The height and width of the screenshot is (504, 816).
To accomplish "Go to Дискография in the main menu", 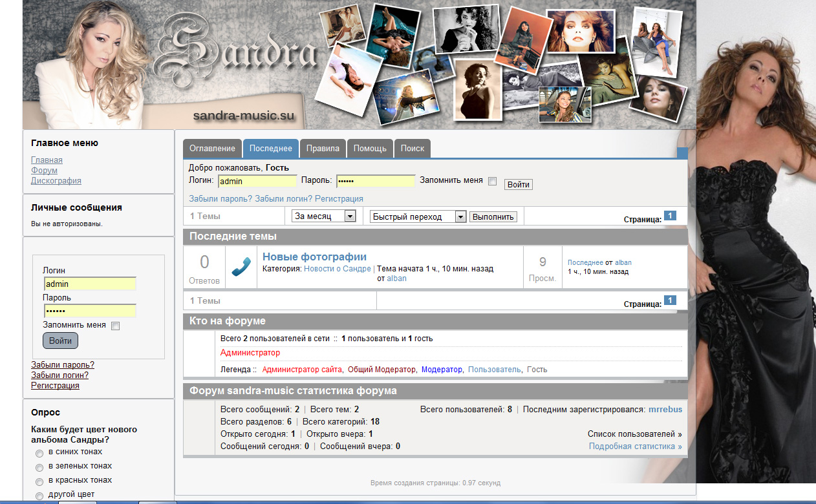I will [x=56, y=181].
